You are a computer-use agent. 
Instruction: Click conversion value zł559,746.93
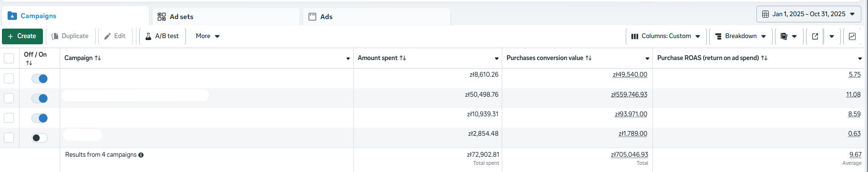click(x=629, y=95)
